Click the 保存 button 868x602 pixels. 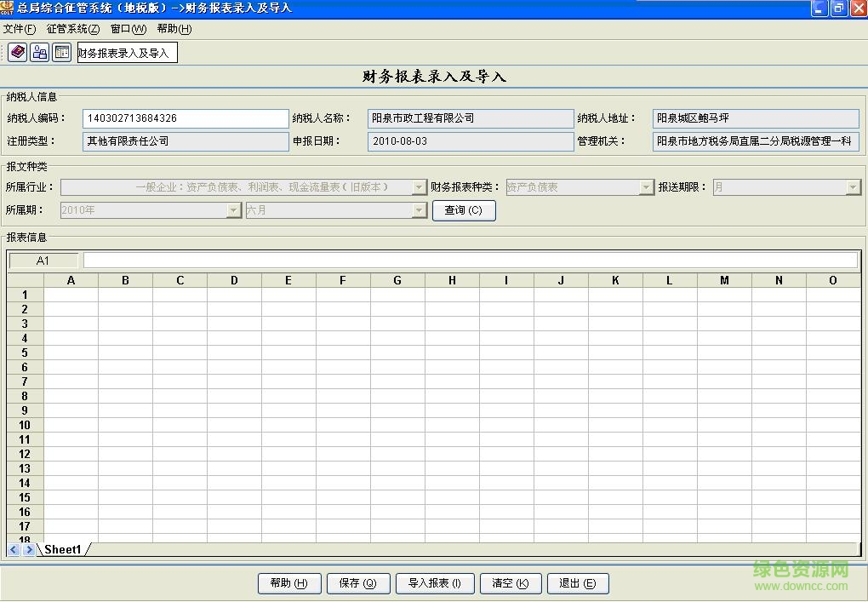click(x=358, y=583)
